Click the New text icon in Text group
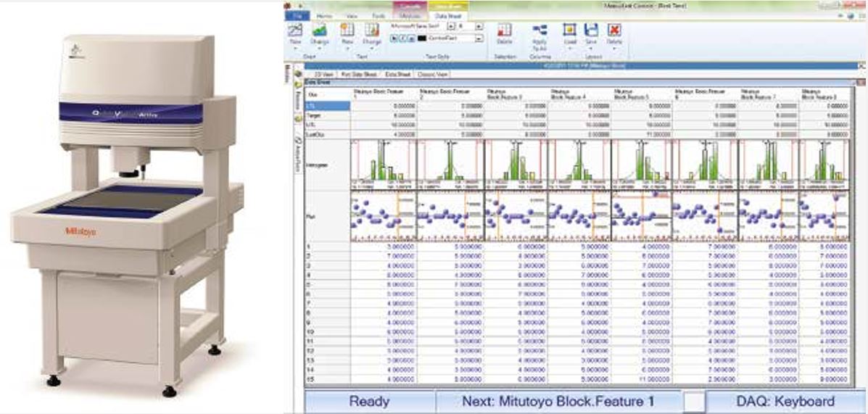868x414 pixels. click(x=347, y=30)
